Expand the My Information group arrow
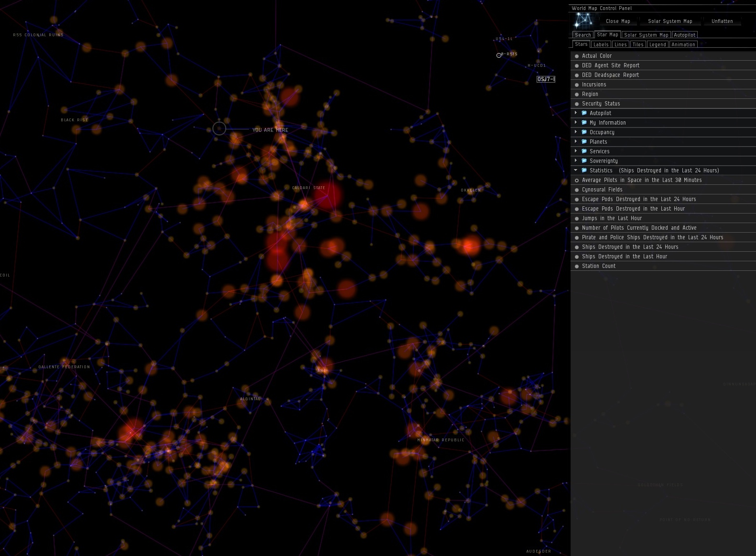This screenshot has width=756, height=556. [x=576, y=122]
